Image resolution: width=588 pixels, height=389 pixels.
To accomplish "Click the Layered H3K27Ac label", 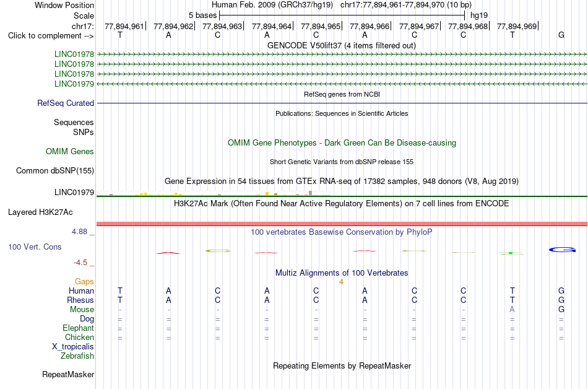I will click(40, 212).
